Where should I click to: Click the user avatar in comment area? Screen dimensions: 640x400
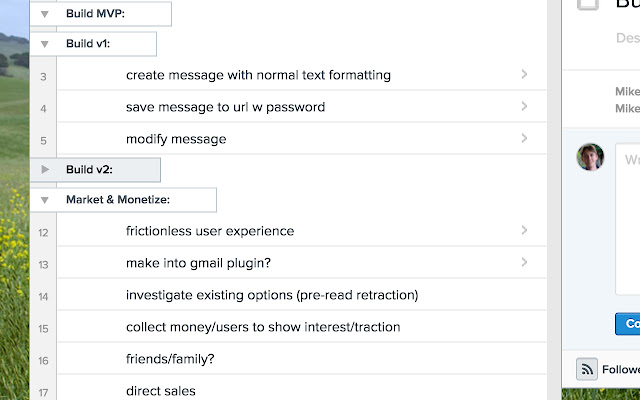point(591,158)
